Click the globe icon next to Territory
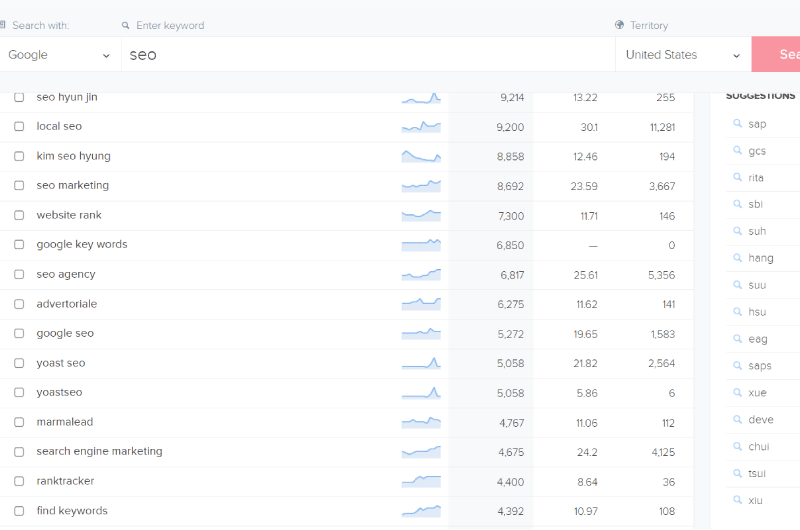Screen dimensions: 800x530 coord(619,24)
